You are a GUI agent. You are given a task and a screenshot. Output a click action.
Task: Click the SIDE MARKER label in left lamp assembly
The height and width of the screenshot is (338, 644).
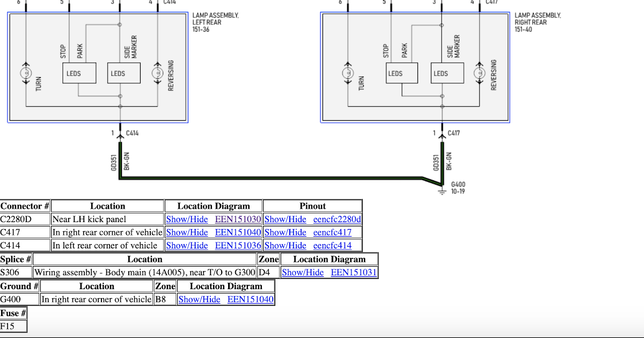coord(131,47)
